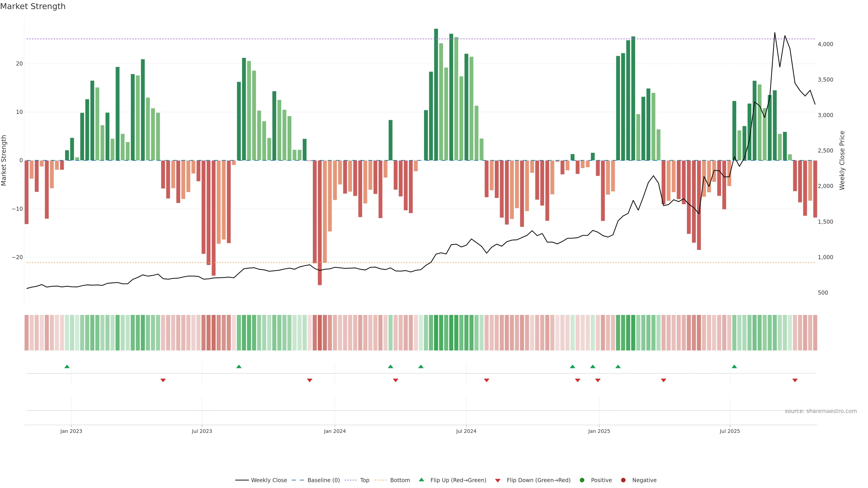
Task: Click the first green flip-up triangle before Jan 2023
Action: [x=67, y=366]
